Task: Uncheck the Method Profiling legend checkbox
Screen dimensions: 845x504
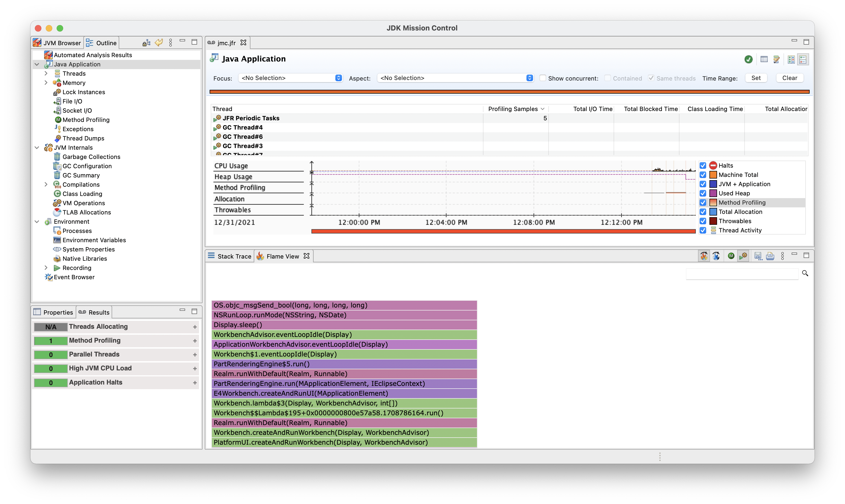Action: click(x=703, y=203)
